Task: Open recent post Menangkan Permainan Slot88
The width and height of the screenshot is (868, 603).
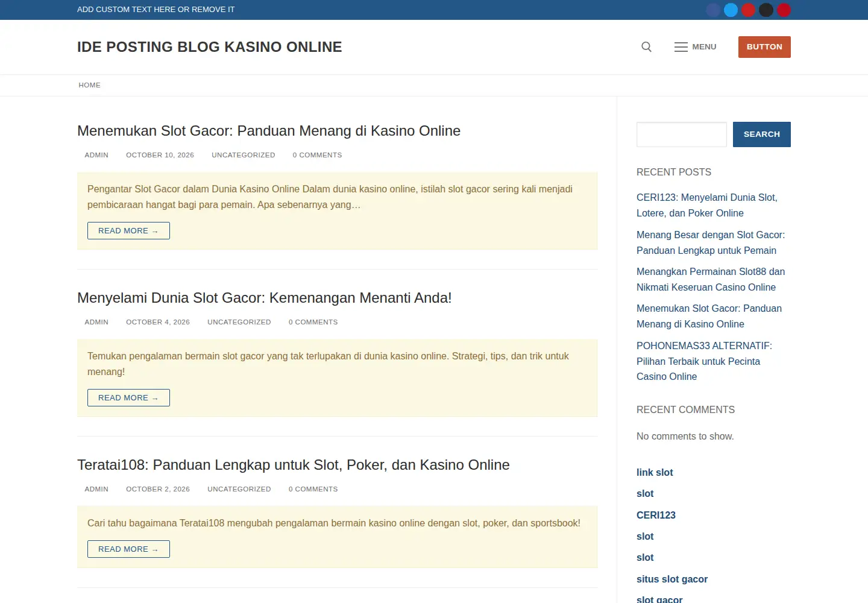Action: (711, 279)
